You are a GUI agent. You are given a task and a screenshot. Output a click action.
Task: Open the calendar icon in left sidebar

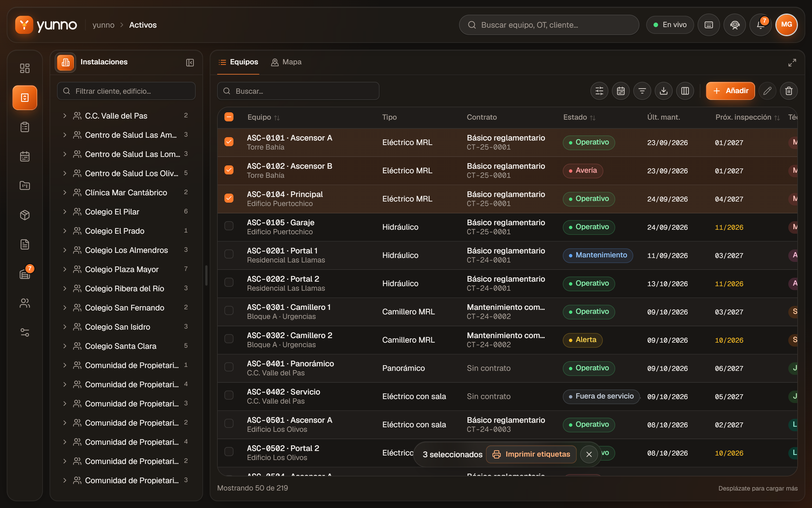coord(25,156)
